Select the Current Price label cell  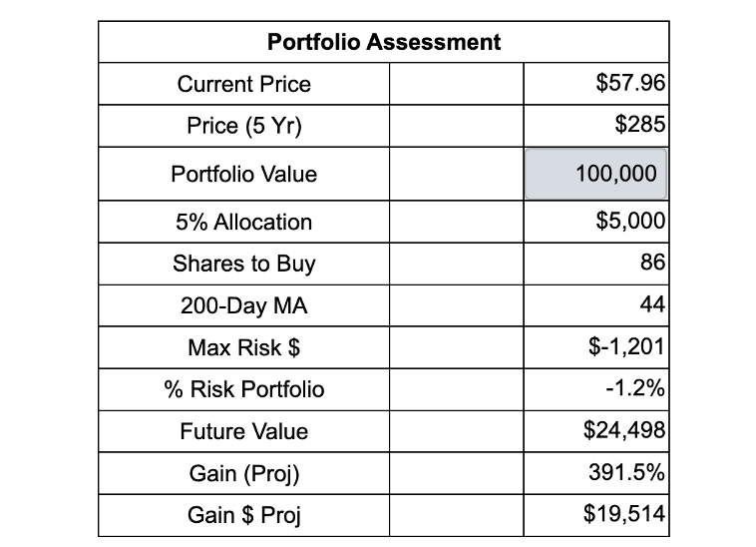pyautogui.click(x=244, y=84)
